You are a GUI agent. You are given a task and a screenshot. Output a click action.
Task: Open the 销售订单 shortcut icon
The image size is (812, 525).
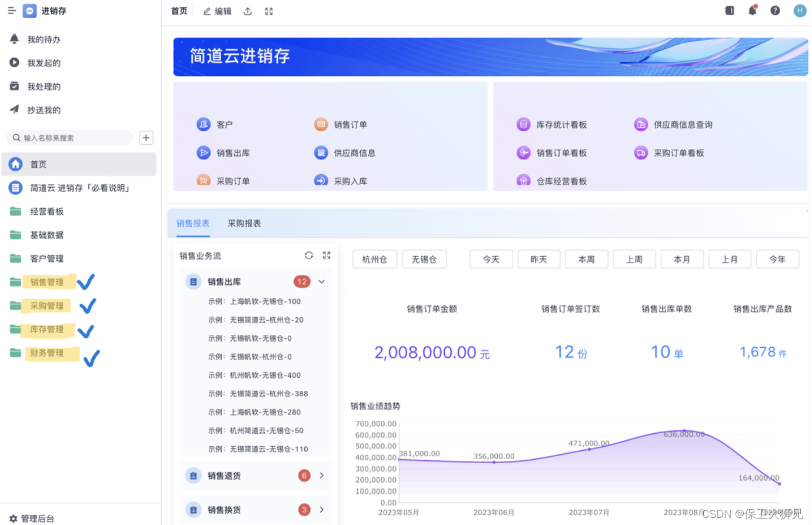click(x=321, y=124)
